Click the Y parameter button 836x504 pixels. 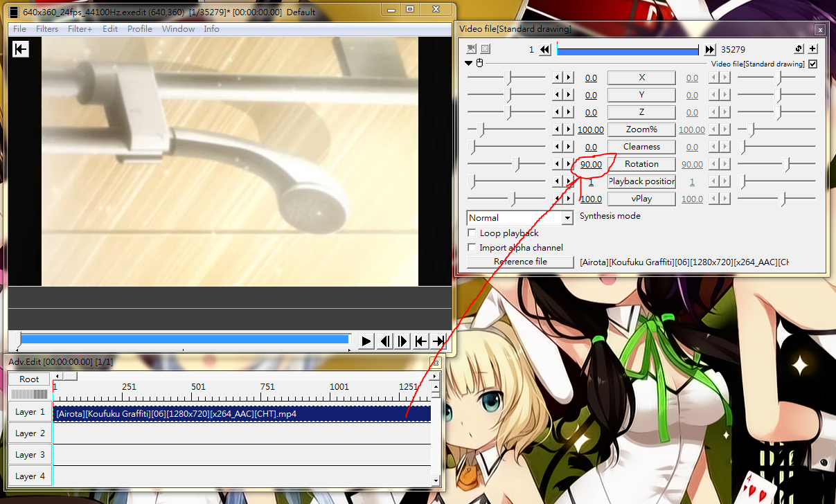pos(641,95)
